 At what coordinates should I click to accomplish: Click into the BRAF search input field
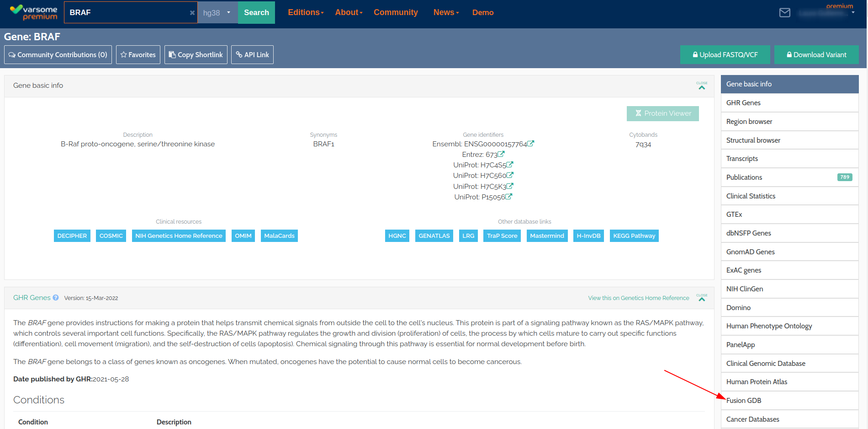point(126,13)
